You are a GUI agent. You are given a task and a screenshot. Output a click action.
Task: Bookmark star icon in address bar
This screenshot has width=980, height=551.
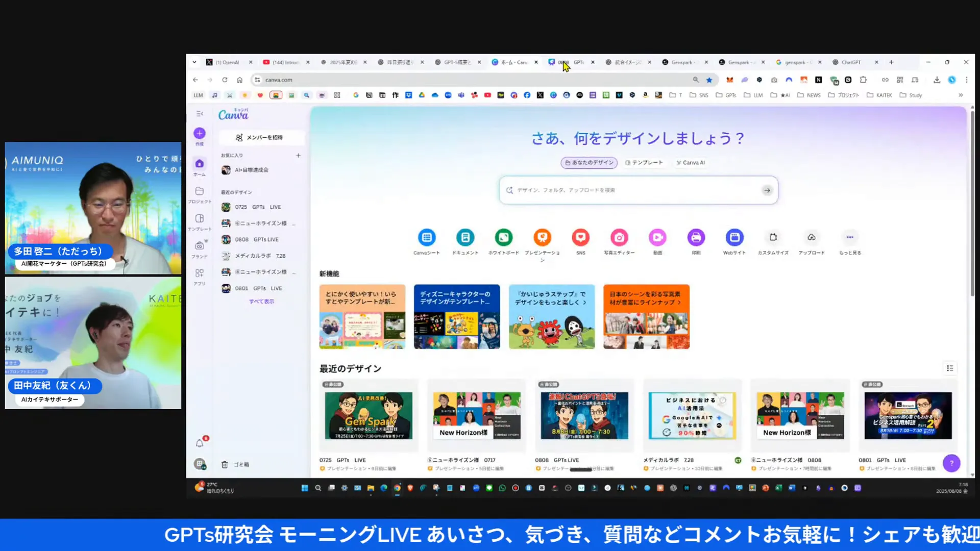click(709, 80)
